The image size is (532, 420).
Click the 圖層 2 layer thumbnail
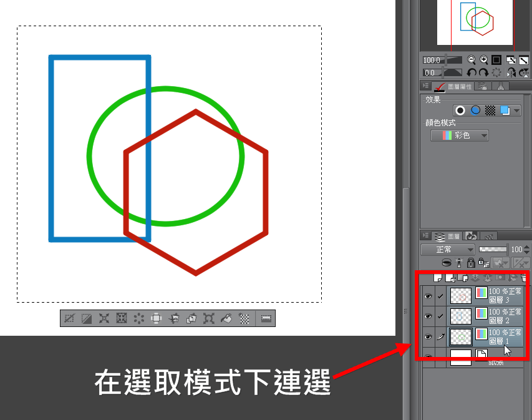point(460,316)
